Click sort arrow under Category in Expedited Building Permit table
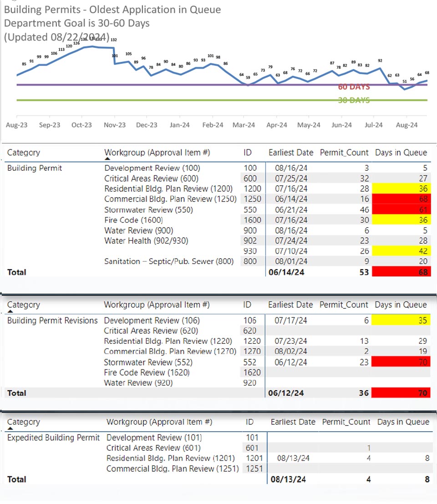Viewport: 437px width, 504px height. coord(10,428)
